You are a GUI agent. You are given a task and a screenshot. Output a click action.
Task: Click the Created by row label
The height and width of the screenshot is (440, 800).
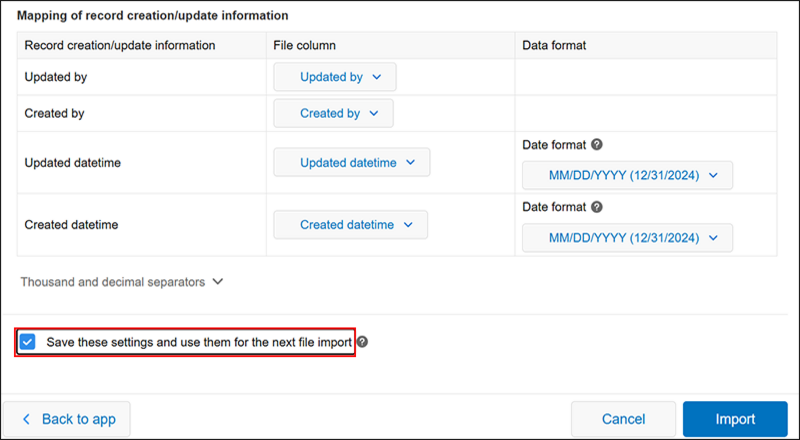(x=54, y=114)
